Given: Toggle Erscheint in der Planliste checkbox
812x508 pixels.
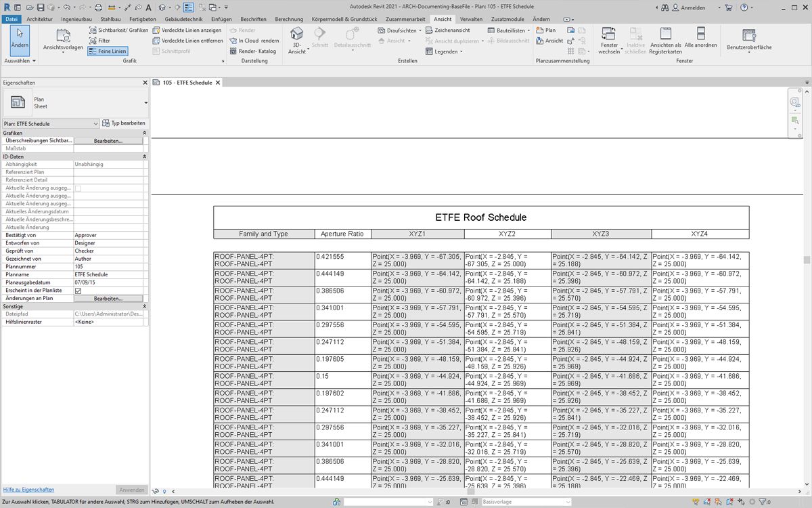Looking at the screenshot, I should tap(78, 291).
